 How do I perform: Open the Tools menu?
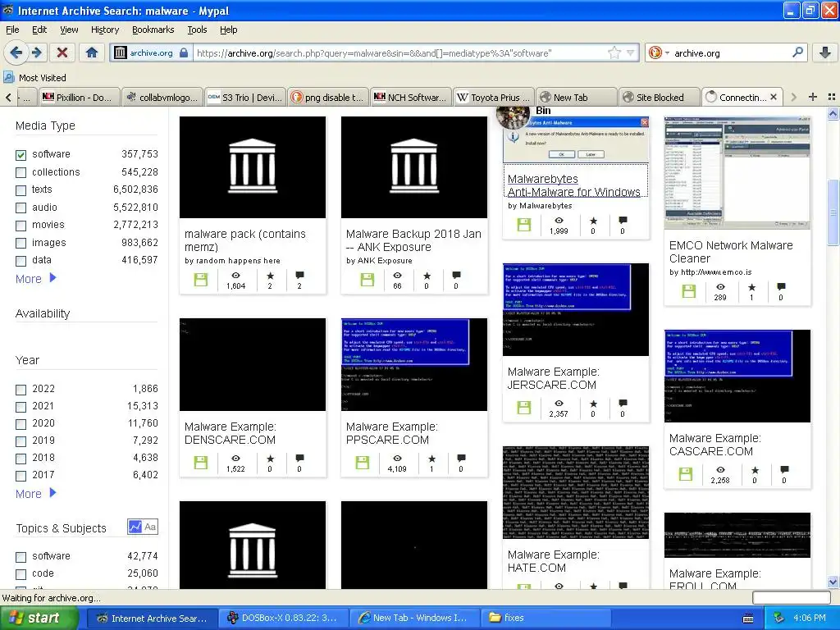(x=197, y=30)
